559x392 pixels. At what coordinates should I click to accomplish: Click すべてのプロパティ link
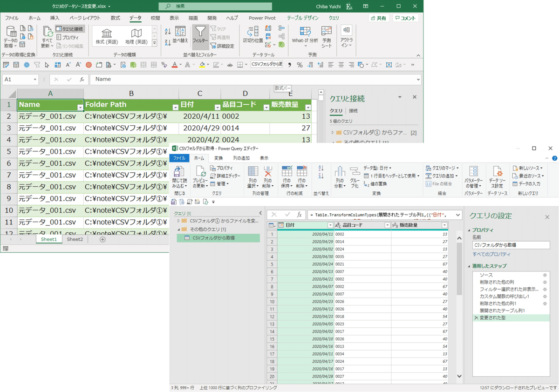point(491,255)
